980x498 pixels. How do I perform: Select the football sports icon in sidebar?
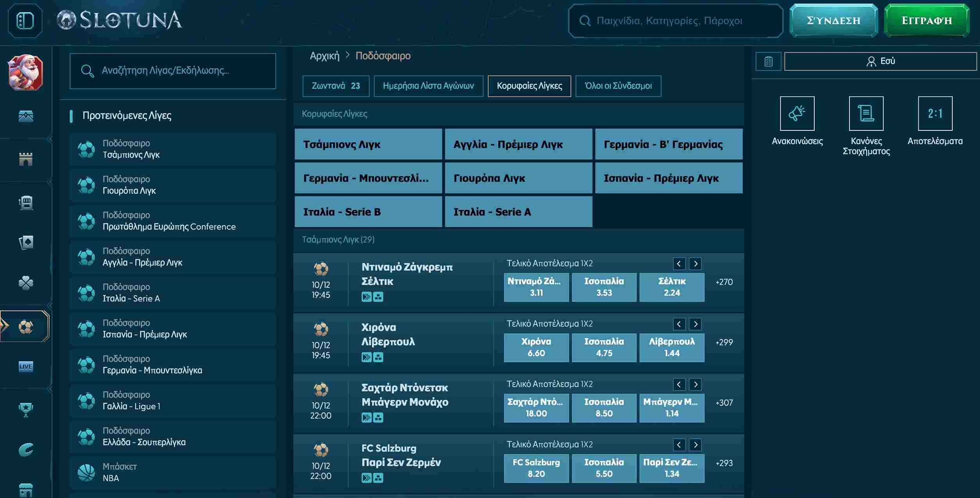coord(26,327)
